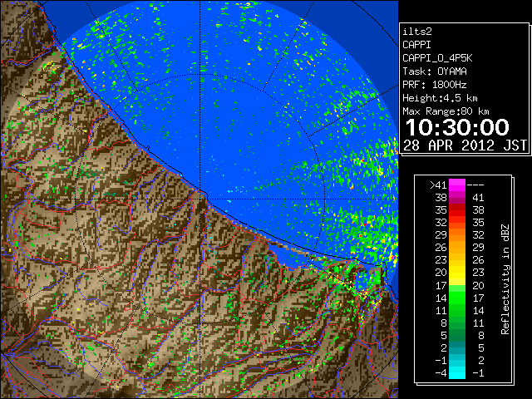Click the magenta >41 dBZ color swatch
The width and height of the screenshot is (532, 399).
pyautogui.click(x=456, y=185)
